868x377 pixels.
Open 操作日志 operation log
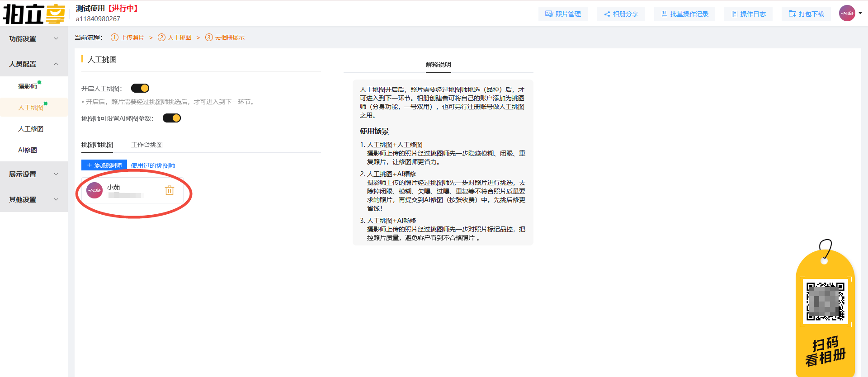coord(748,14)
